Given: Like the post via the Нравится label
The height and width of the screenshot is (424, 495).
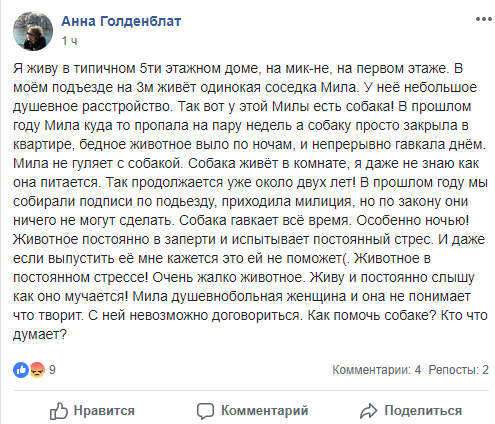Looking at the screenshot, I should [104, 411].
